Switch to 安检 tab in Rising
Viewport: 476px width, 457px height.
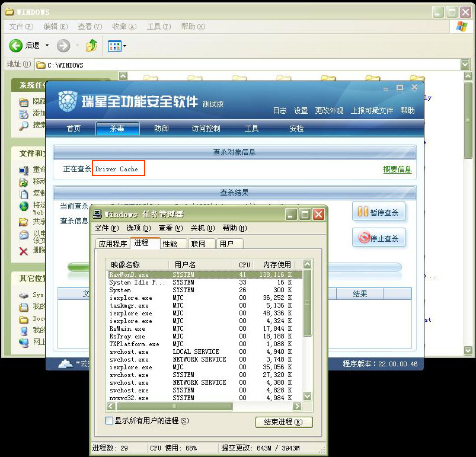(296, 129)
